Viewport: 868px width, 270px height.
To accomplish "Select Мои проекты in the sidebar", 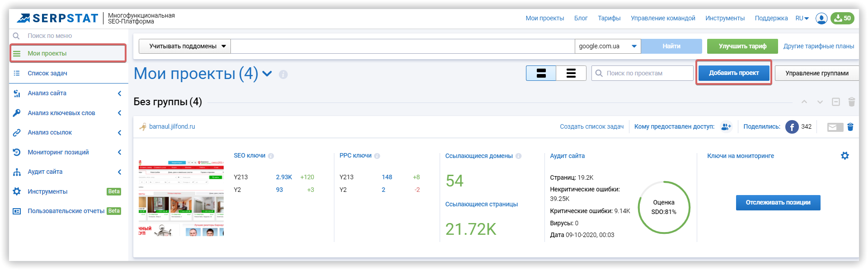I will pyautogui.click(x=68, y=53).
